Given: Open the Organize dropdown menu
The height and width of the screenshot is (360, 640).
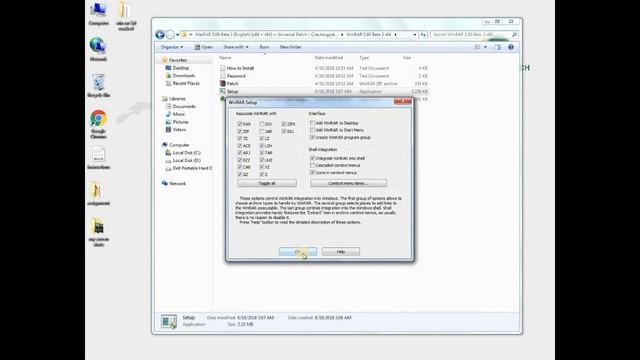Looking at the screenshot, I should click(172, 47).
